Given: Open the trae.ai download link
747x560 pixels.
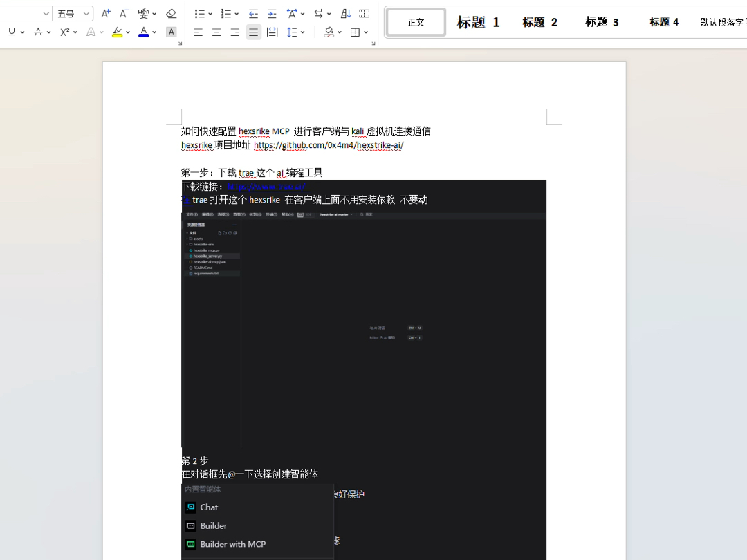Looking at the screenshot, I should [x=266, y=187].
